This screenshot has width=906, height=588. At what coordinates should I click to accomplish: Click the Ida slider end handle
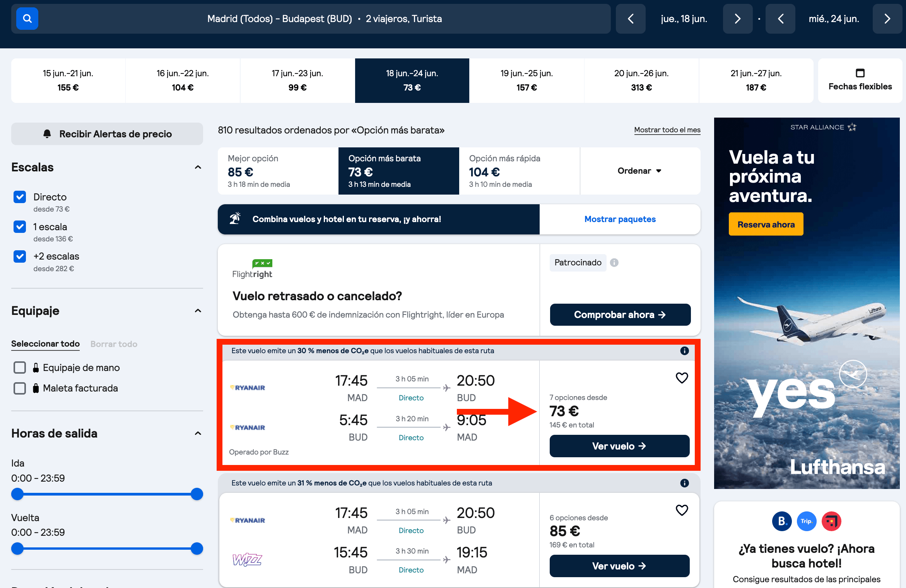[x=197, y=494]
